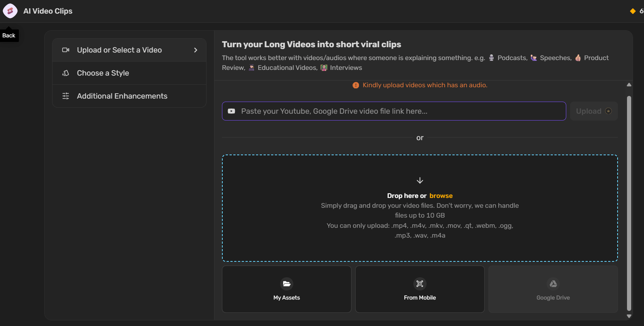Click the dashed file drop zone area

point(420,208)
